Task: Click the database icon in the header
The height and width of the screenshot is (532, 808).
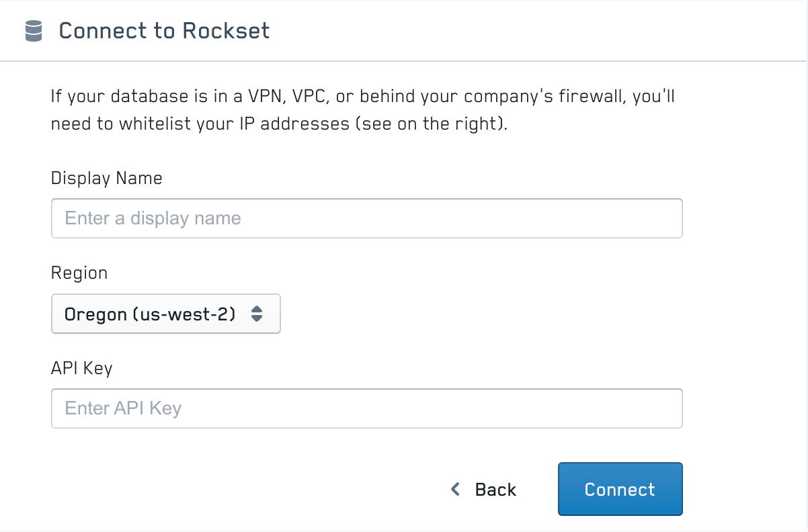Action: click(33, 31)
